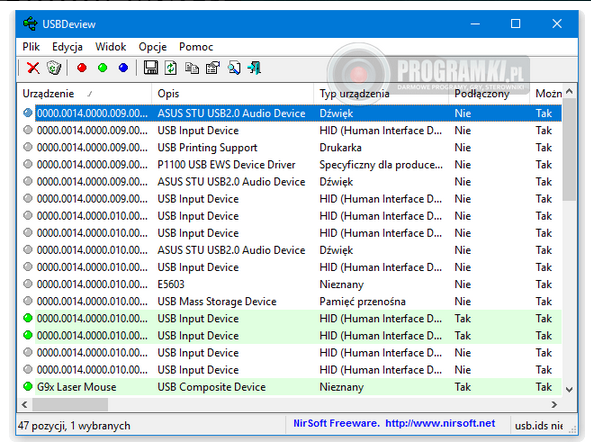Click the NirSoft Freeware status bar text

point(337,423)
